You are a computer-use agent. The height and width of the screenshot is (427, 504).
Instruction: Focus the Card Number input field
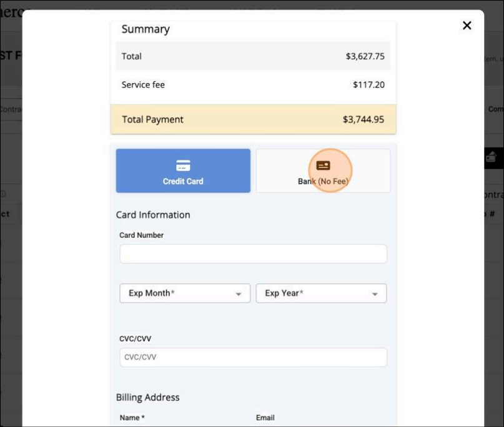pyautogui.click(x=253, y=254)
